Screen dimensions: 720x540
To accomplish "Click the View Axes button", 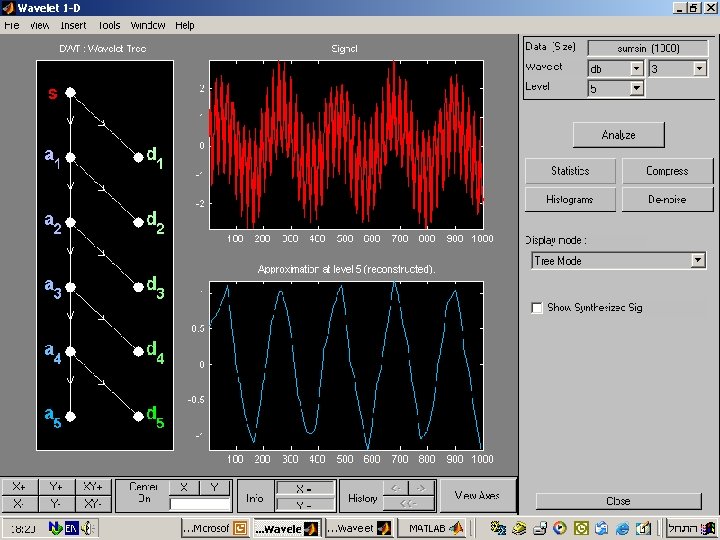I will tap(477, 495).
